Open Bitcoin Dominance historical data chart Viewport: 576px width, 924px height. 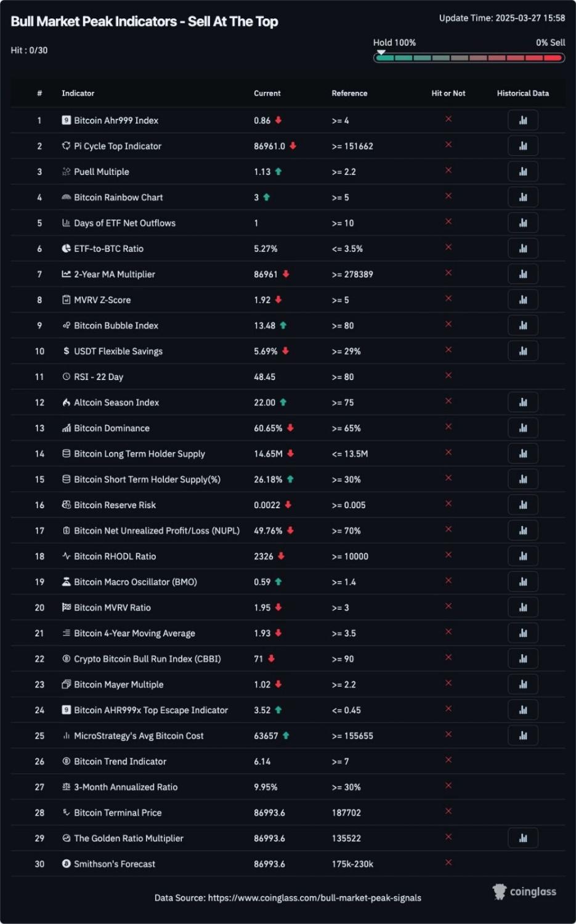click(x=522, y=428)
